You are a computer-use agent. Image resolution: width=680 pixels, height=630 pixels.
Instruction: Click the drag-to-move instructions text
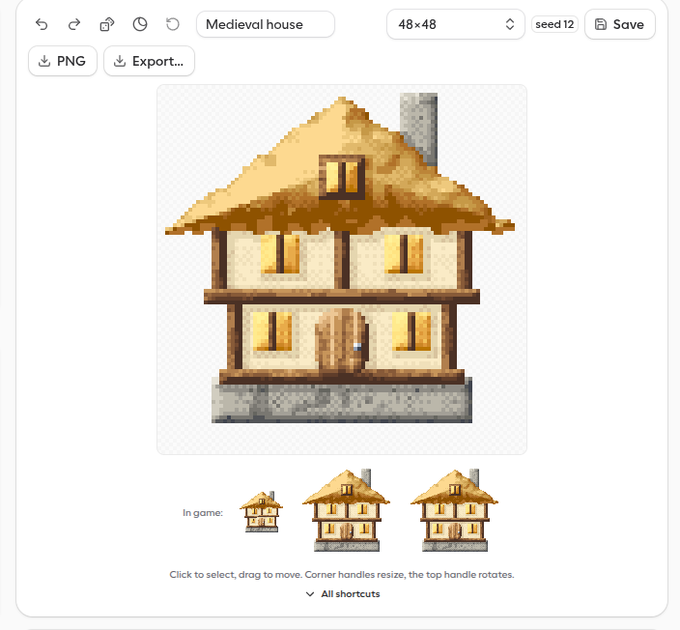pyautogui.click(x=342, y=575)
